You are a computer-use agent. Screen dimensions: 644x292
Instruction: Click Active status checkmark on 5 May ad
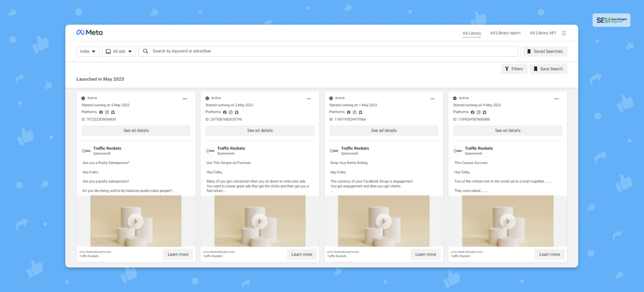pos(83,98)
